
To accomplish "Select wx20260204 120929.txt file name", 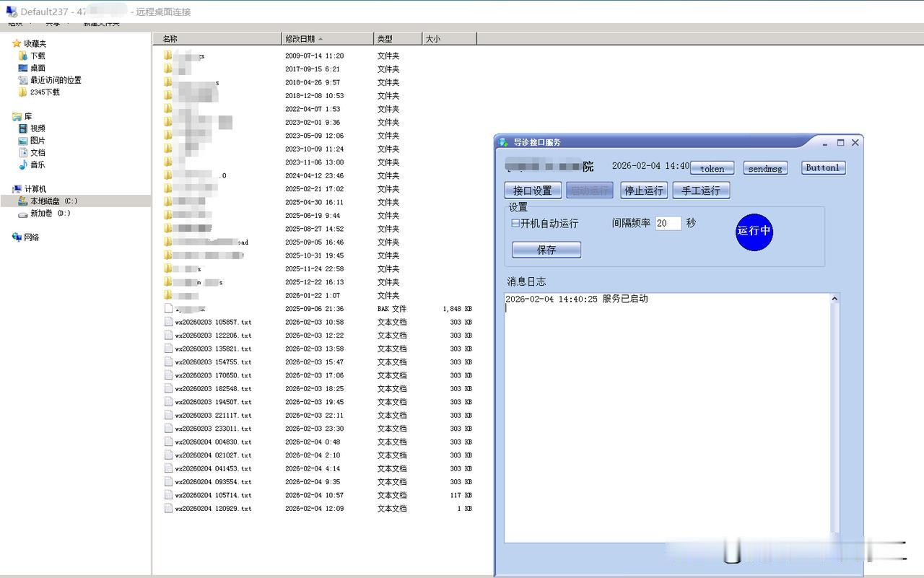I will pos(213,509).
